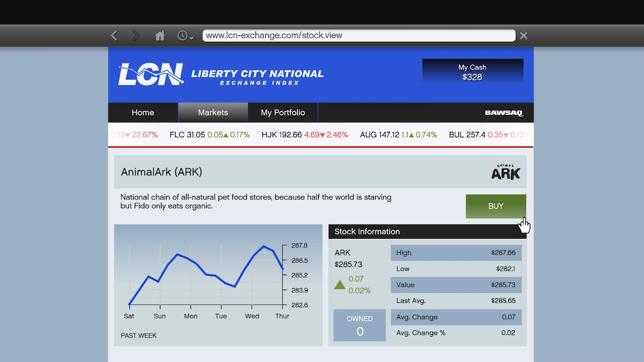Click the browser forward arrow
The height and width of the screenshot is (362, 644).
tap(136, 36)
